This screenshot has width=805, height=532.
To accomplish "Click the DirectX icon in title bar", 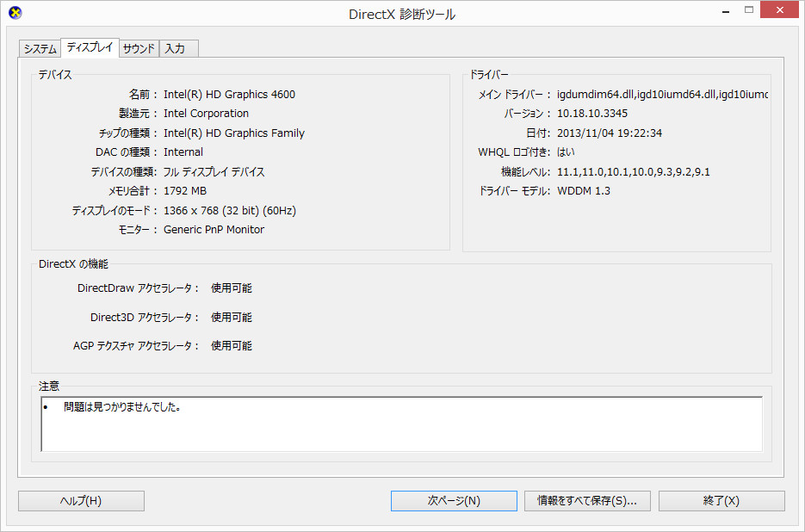I will (15, 12).
